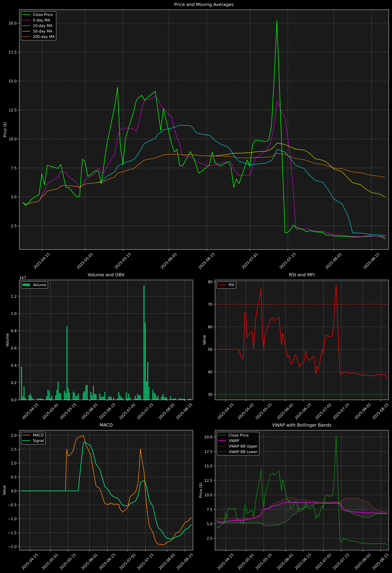The width and height of the screenshot is (392, 573).
Task: Click the 'Price and Moving Averages' title
Action: (204, 4)
